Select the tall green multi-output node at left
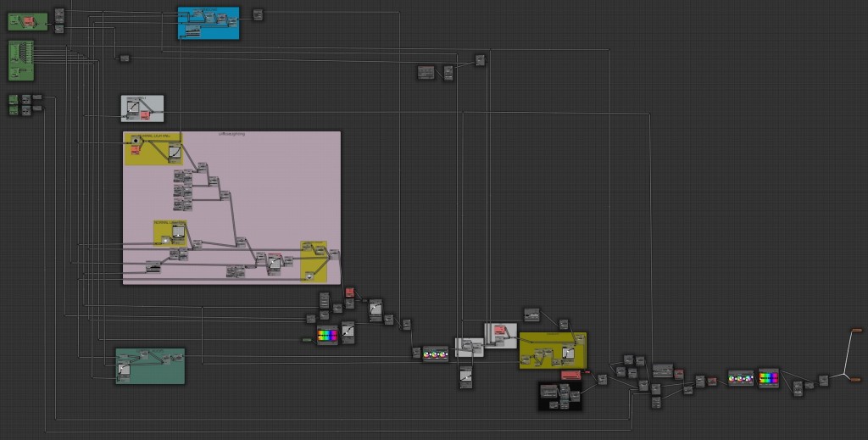The width and height of the screenshot is (868, 440). pyautogui.click(x=22, y=61)
